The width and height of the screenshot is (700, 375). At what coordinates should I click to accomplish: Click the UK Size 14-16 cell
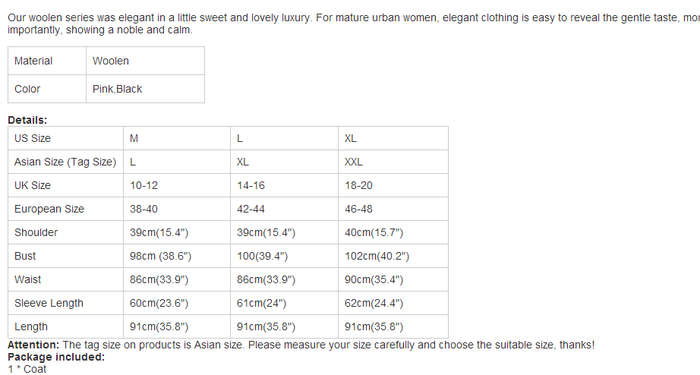[284, 185]
